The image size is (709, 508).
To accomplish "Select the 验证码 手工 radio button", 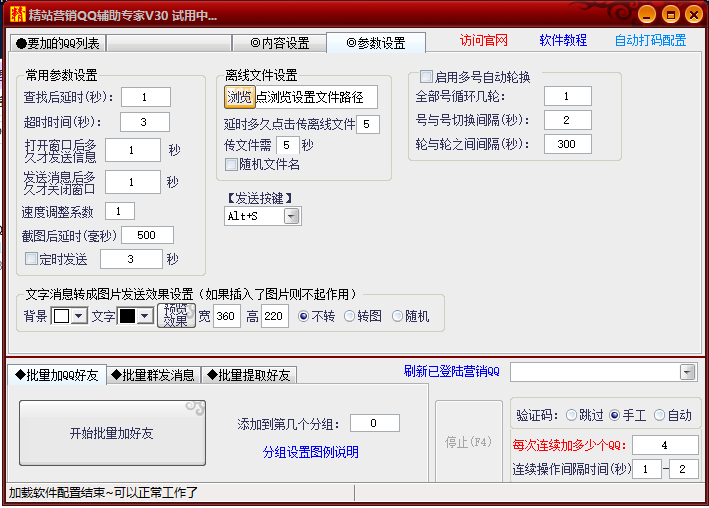I will [x=614, y=415].
